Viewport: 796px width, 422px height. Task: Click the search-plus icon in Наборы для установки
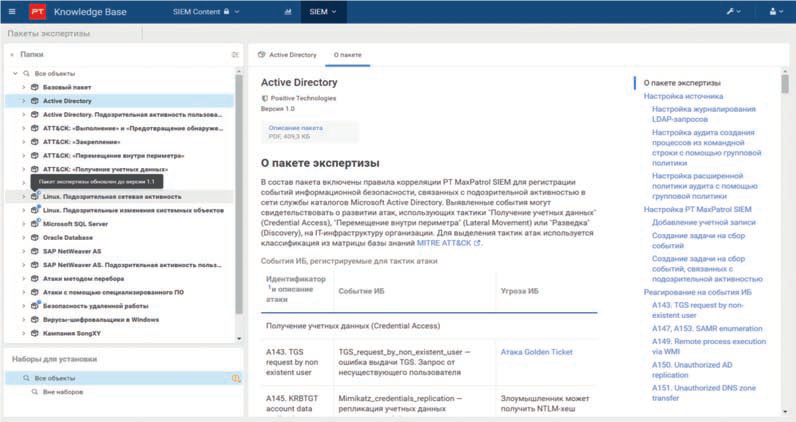(x=236, y=378)
